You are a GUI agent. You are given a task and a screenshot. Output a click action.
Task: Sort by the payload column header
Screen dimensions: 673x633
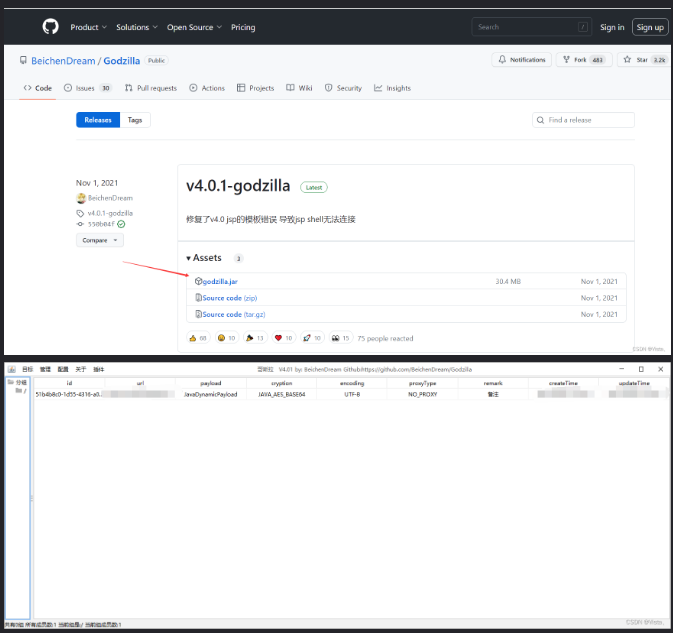(x=211, y=383)
